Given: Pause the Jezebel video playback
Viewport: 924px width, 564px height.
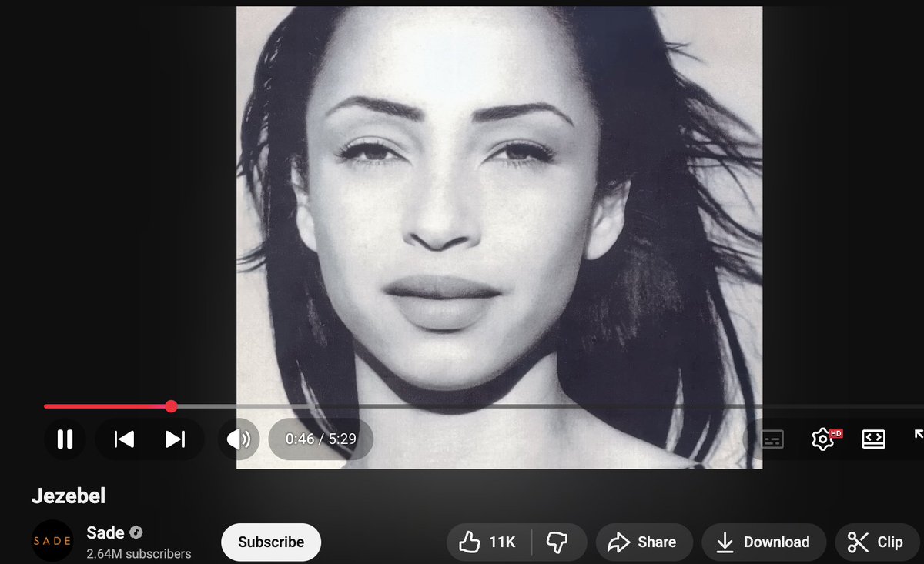Looking at the screenshot, I should coord(65,439).
